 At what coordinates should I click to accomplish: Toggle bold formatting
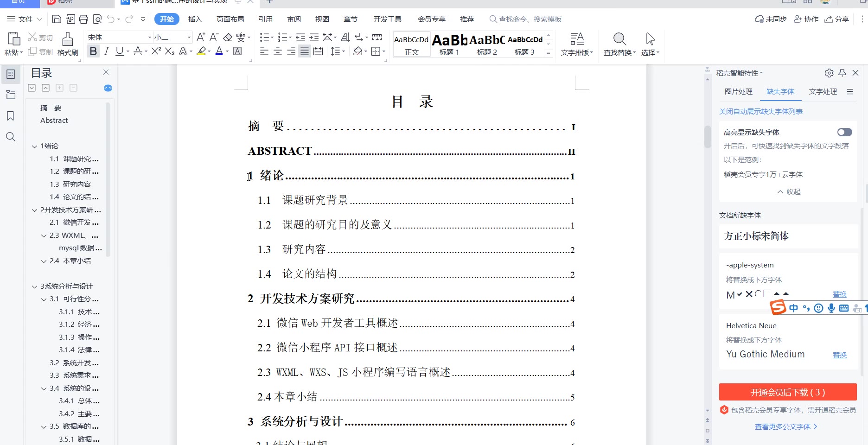click(93, 51)
